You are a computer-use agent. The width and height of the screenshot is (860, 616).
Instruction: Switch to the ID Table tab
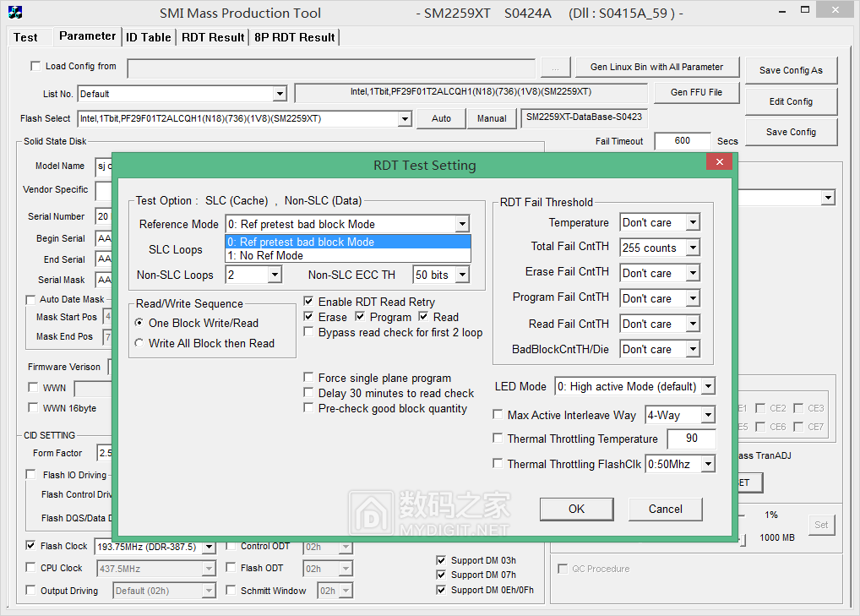(149, 37)
